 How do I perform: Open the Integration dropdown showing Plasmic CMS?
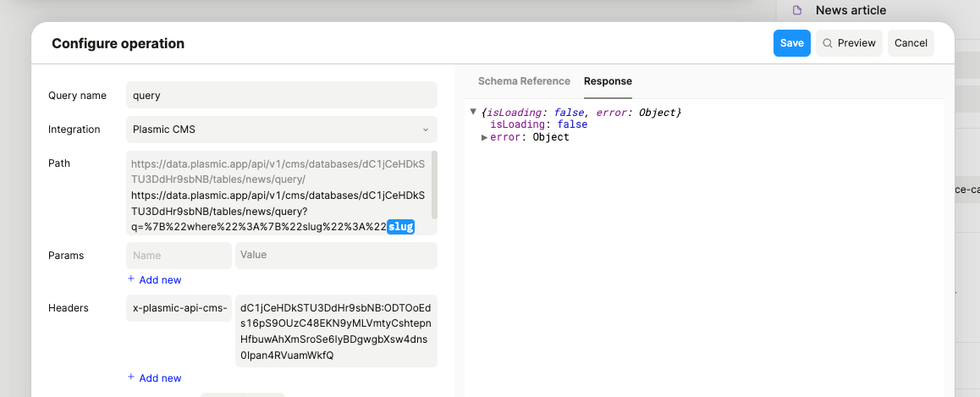(281, 130)
